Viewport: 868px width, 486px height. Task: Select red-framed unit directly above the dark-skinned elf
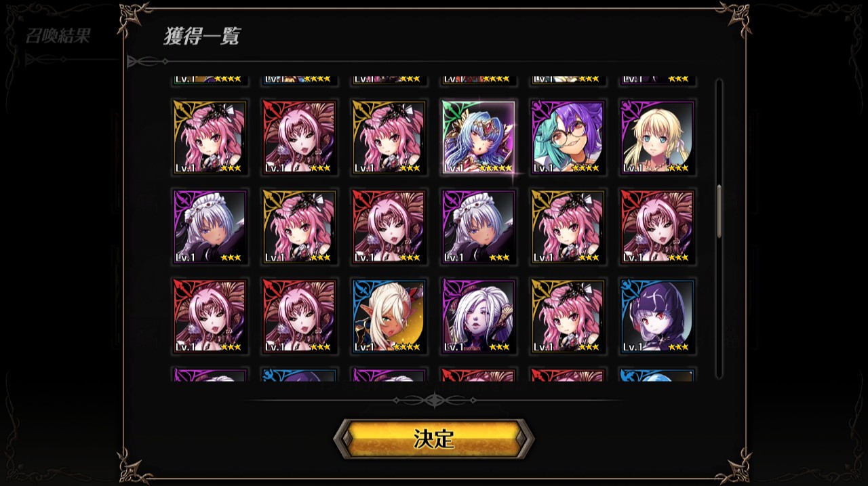[389, 227]
